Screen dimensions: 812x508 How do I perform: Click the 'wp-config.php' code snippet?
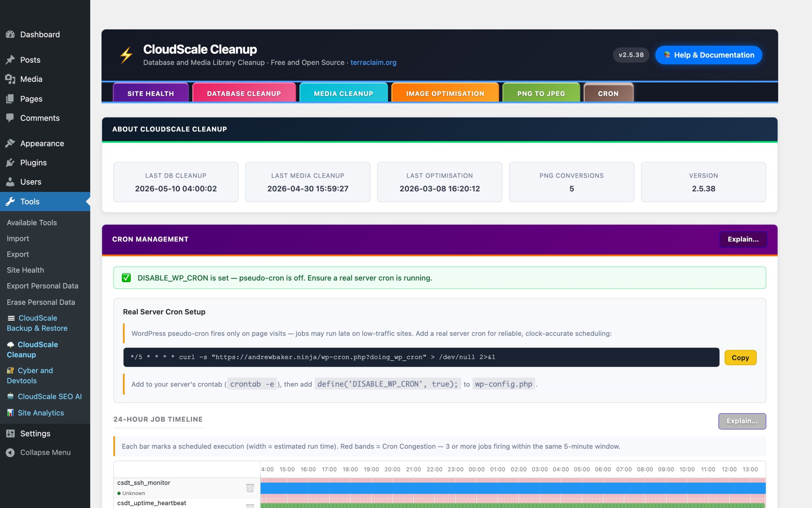[x=503, y=384]
